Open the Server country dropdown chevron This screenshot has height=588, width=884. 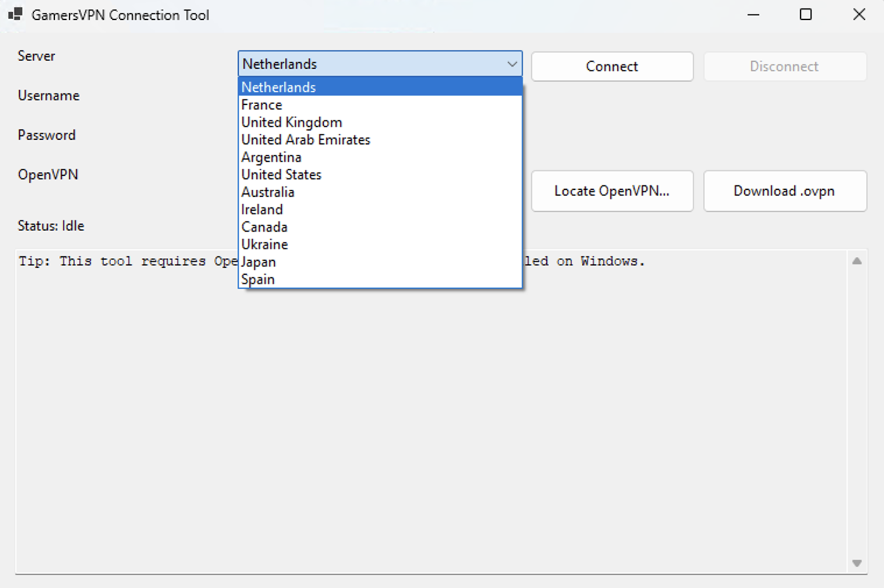pos(512,64)
